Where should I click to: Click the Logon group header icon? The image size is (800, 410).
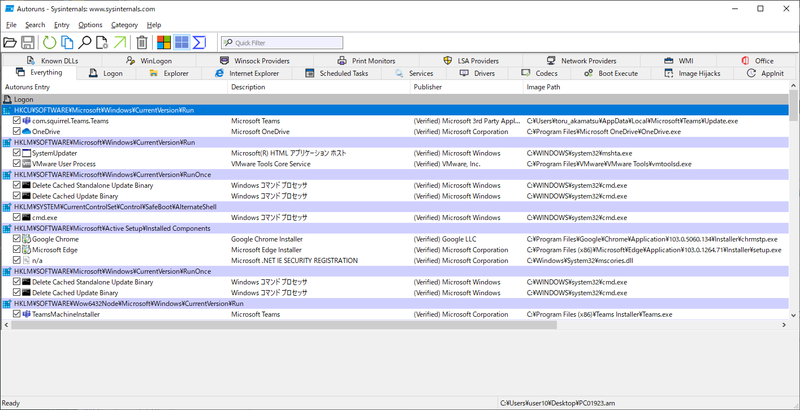tap(8, 99)
